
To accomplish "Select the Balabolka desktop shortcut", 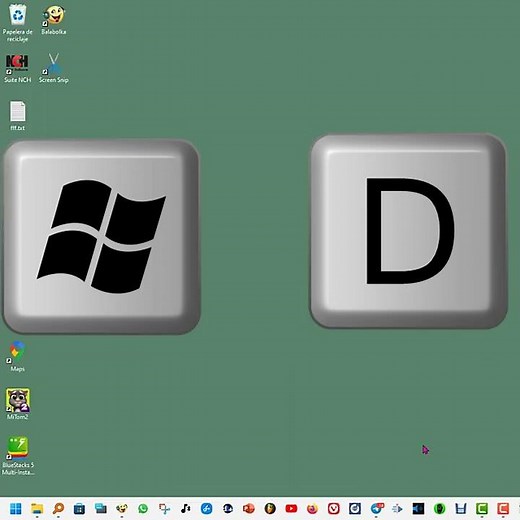I will coord(54,20).
